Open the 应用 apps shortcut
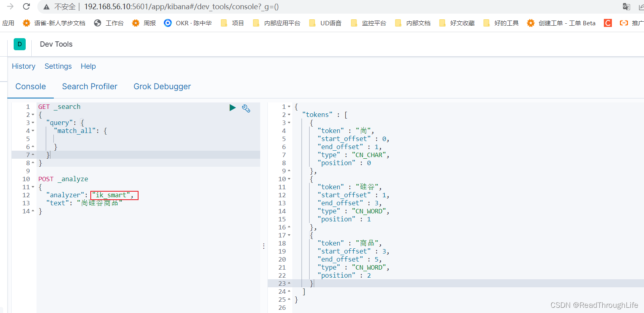This screenshot has height=313, width=644. click(8, 23)
